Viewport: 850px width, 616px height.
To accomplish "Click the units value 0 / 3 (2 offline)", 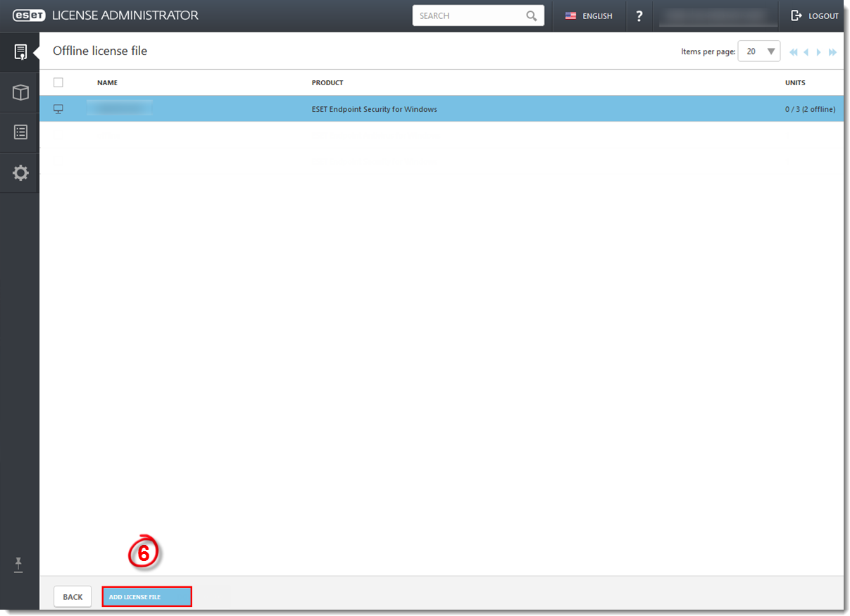I will coord(810,109).
